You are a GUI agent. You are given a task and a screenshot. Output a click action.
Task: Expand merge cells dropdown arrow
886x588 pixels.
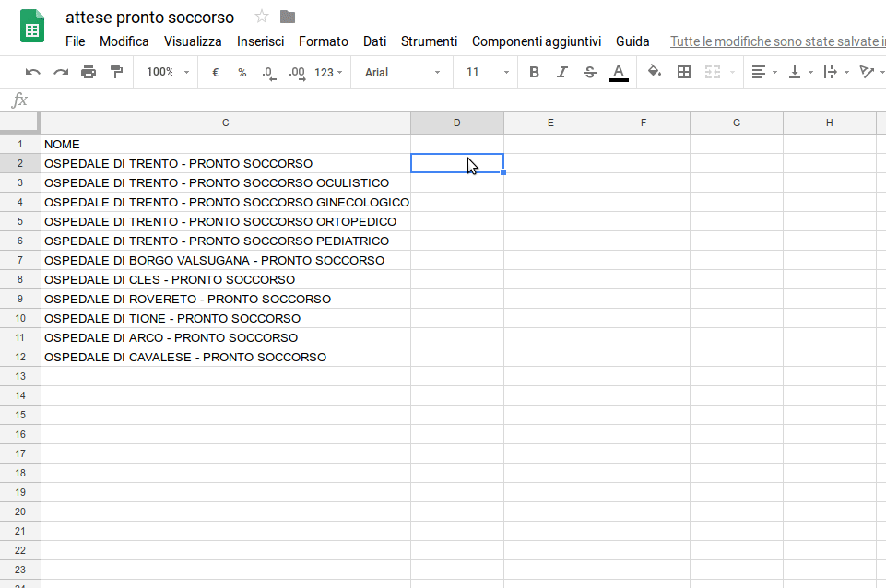pyautogui.click(x=732, y=72)
